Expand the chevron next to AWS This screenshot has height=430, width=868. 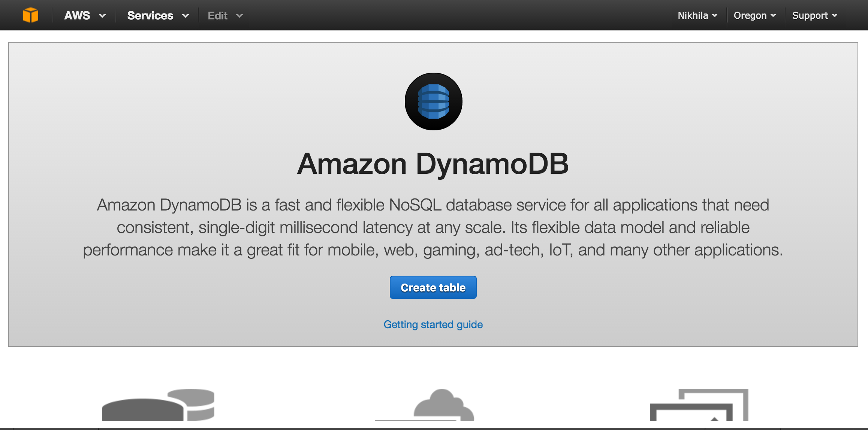[x=102, y=16]
